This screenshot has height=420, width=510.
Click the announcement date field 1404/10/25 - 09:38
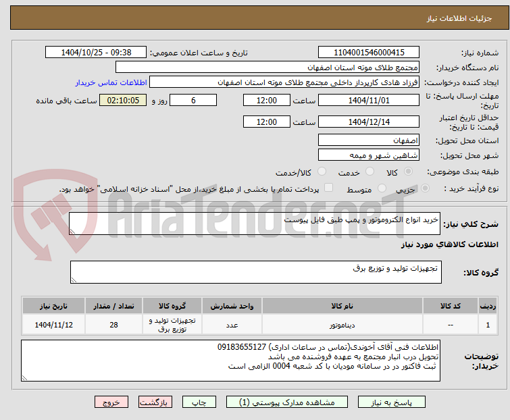pyautogui.click(x=96, y=53)
